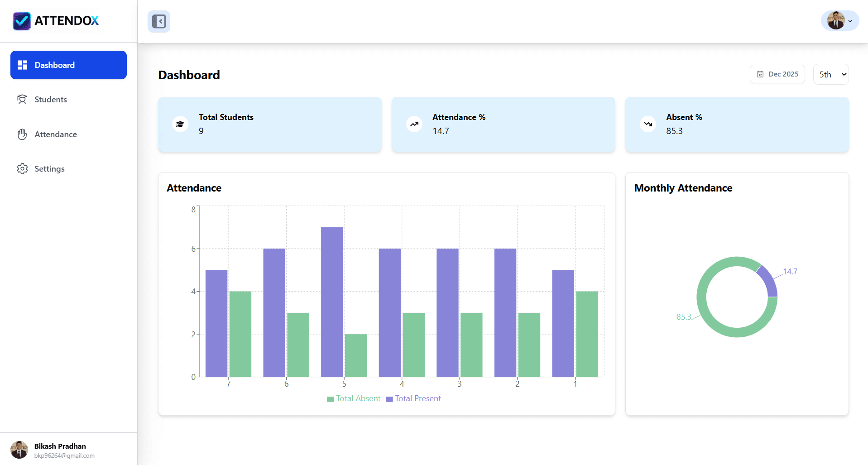
Task: Click the trending up icon beside Attendance %
Action: 414,124
